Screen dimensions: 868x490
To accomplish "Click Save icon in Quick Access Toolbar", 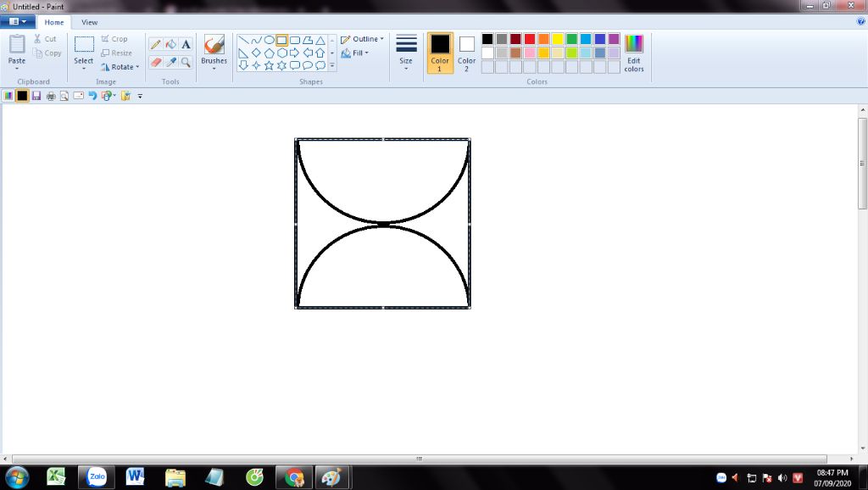I will click(x=36, y=96).
